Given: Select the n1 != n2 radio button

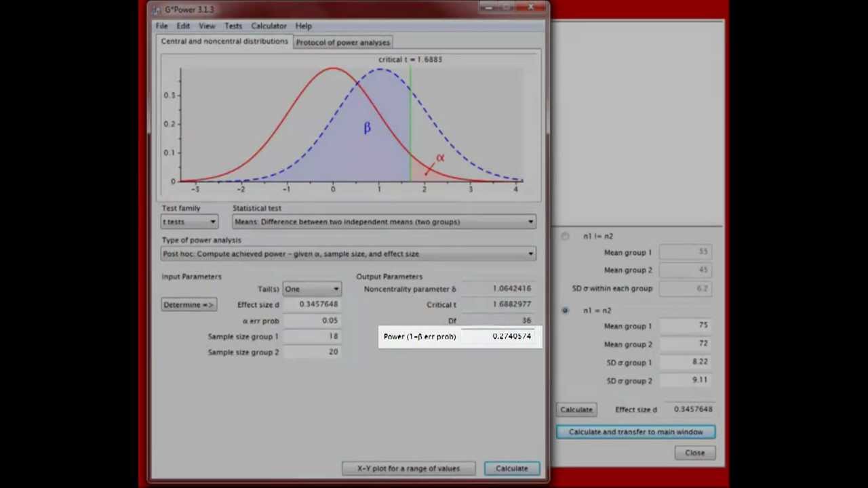Looking at the screenshot, I should pyautogui.click(x=565, y=236).
